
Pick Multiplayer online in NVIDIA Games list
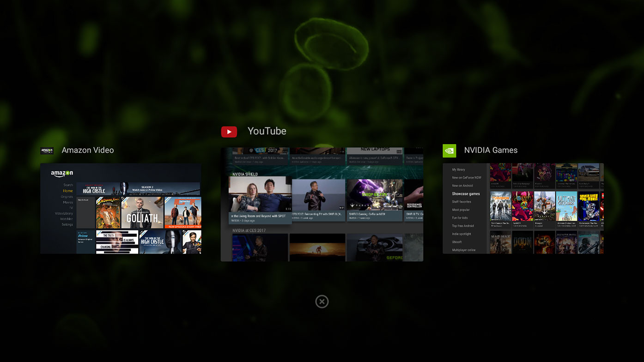[463, 250]
